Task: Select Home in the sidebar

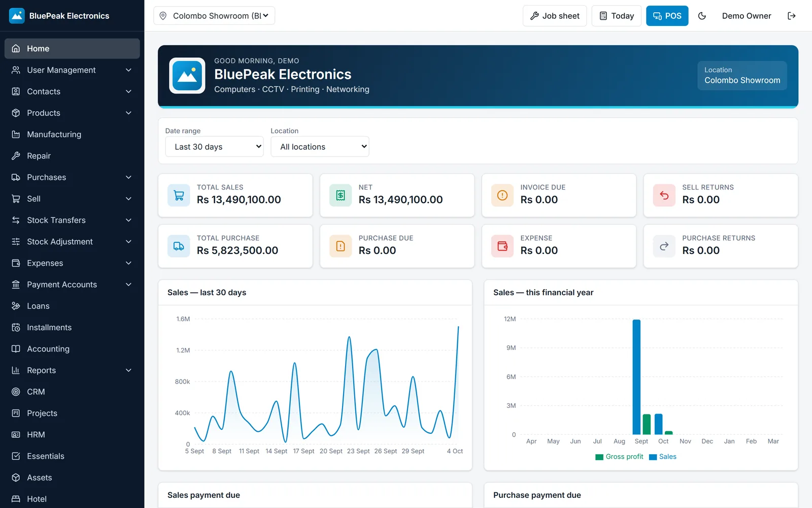Action: click(x=72, y=48)
